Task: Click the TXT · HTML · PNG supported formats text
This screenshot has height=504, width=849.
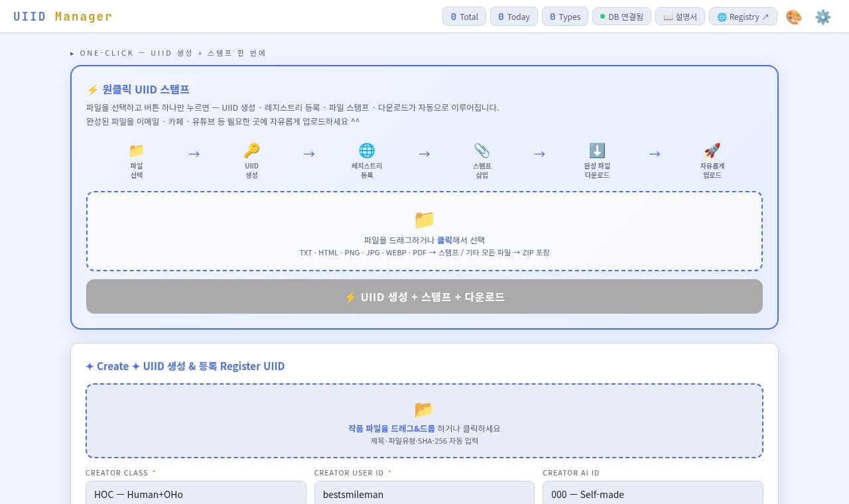Action: (424, 253)
